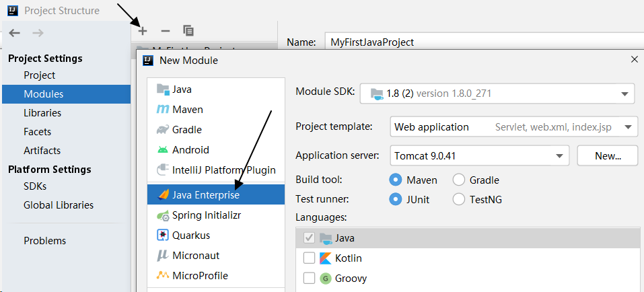Screen dimensions: 644x292
Task: Remove selected module with minus icon
Action: click(x=166, y=31)
